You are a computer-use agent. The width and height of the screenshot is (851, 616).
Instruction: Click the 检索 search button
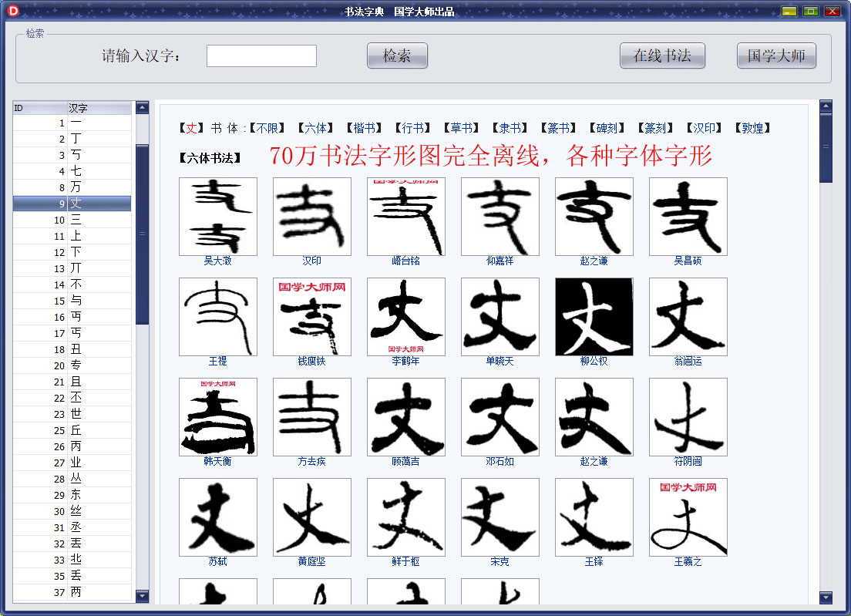(397, 56)
